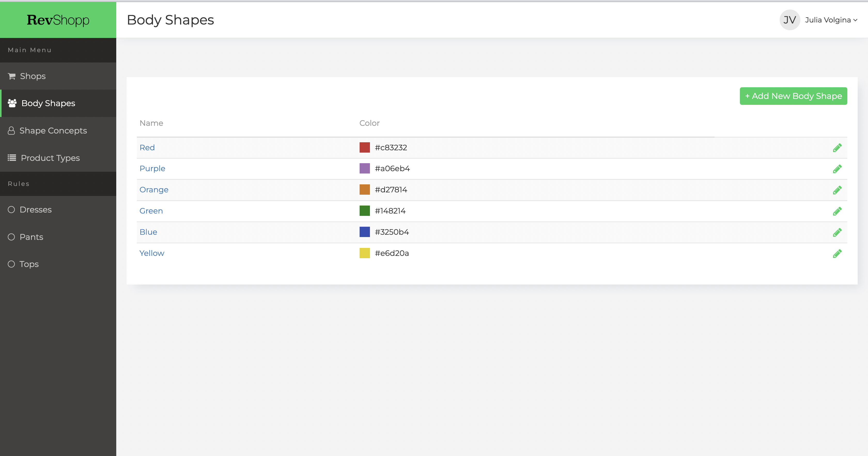
Task: Open the Blue body shape link
Action: pyautogui.click(x=148, y=232)
